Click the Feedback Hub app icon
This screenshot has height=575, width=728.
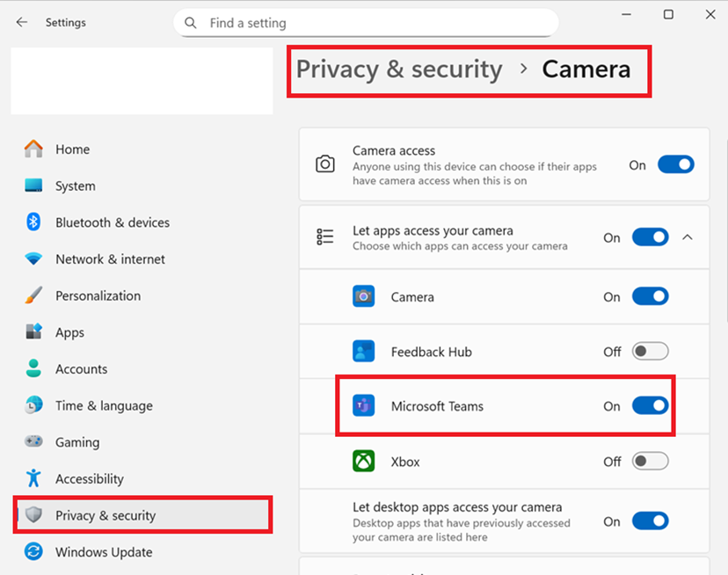tap(363, 351)
